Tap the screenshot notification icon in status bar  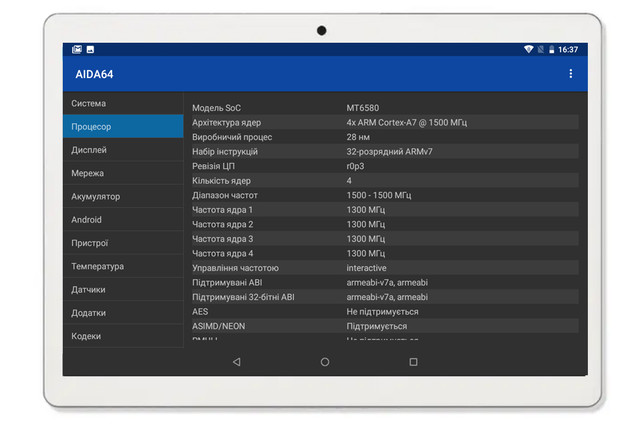point(77,49)
